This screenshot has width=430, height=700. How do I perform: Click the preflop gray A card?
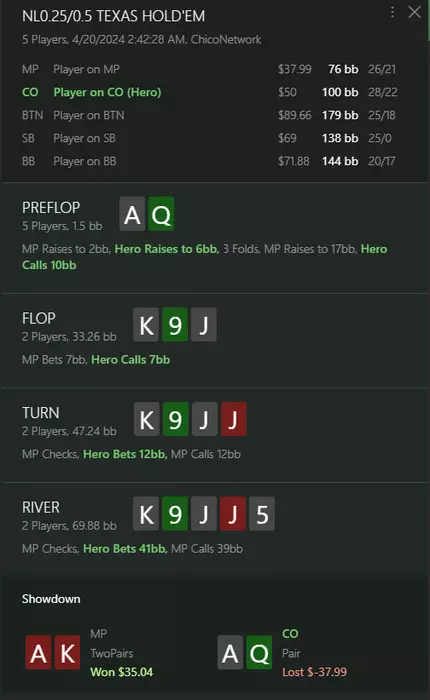click(132, 214)
